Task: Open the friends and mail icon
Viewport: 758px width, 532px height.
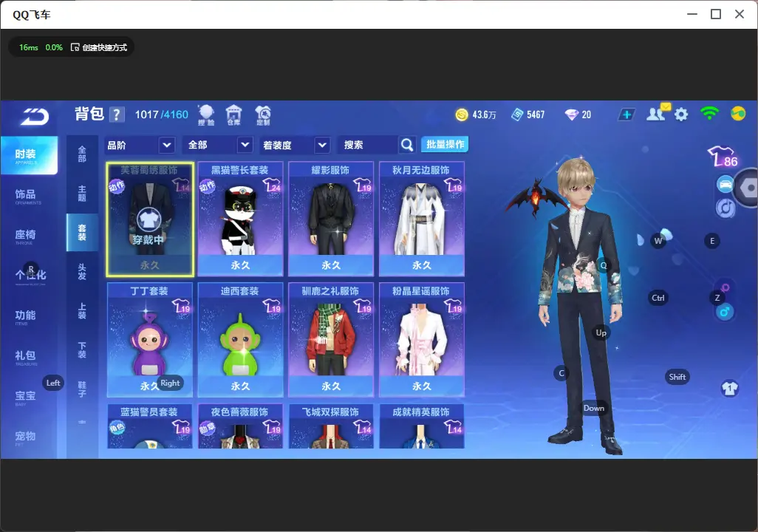Action: point(657,113)
